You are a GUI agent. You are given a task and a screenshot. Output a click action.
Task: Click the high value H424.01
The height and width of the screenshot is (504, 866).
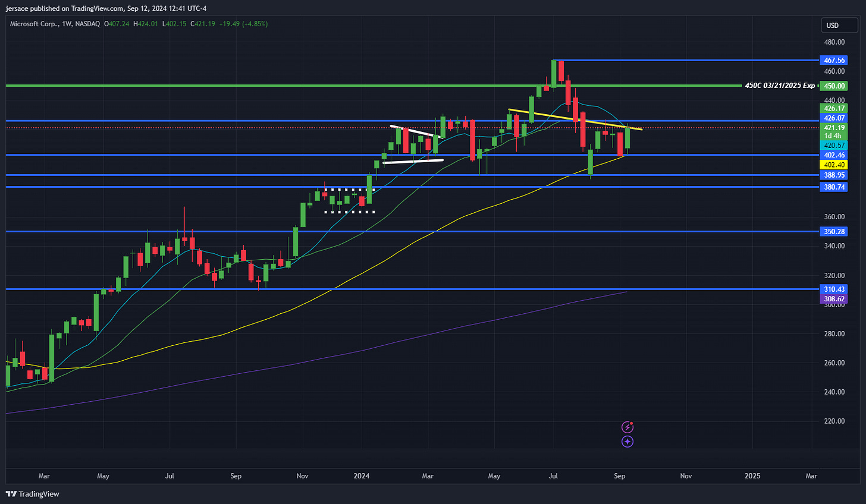146,24
